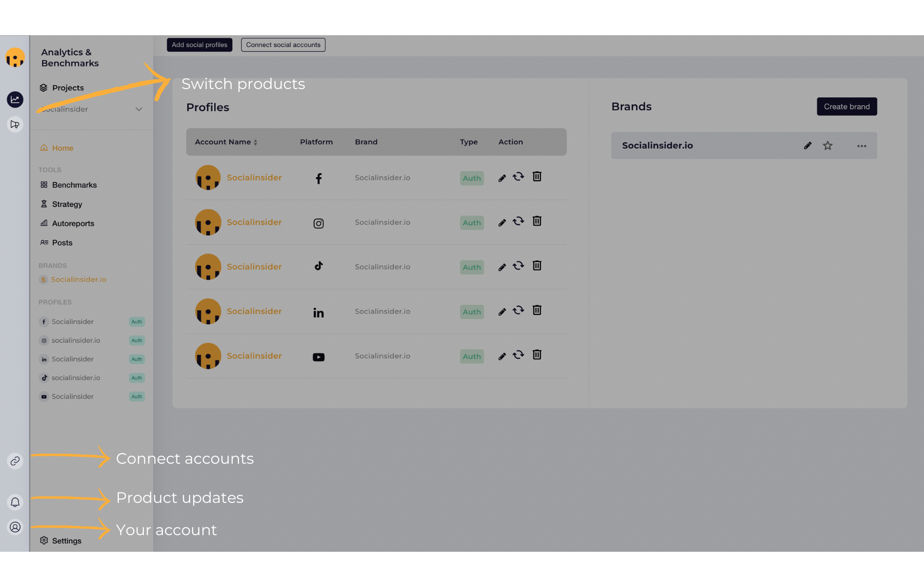Edit the LinkedIn Socialinsider profile

[x=502, y=312]
